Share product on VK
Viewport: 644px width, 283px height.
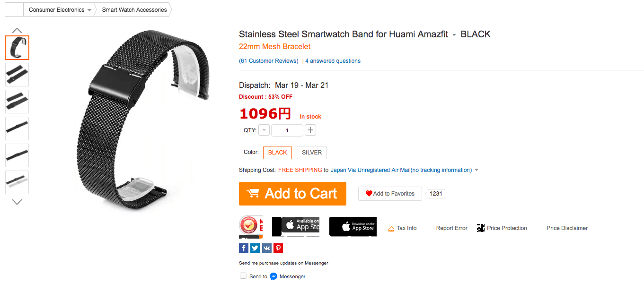266,248
